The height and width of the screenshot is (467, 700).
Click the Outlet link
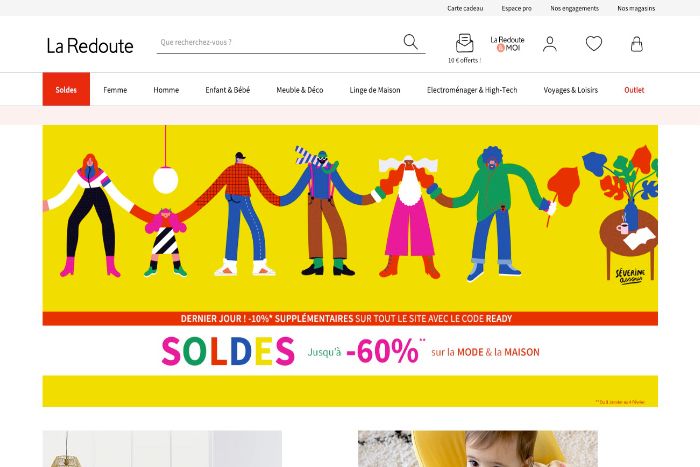pos(634,90)
